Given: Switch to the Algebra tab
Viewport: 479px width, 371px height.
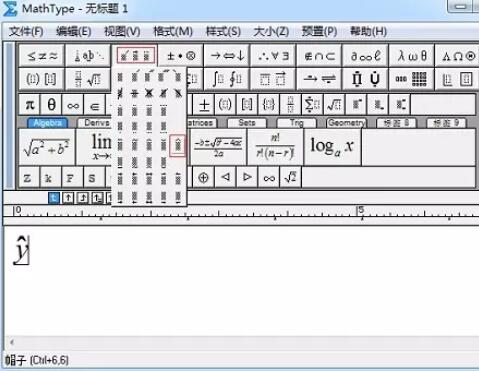Looking at the screenshot, I should click(48, 123).
